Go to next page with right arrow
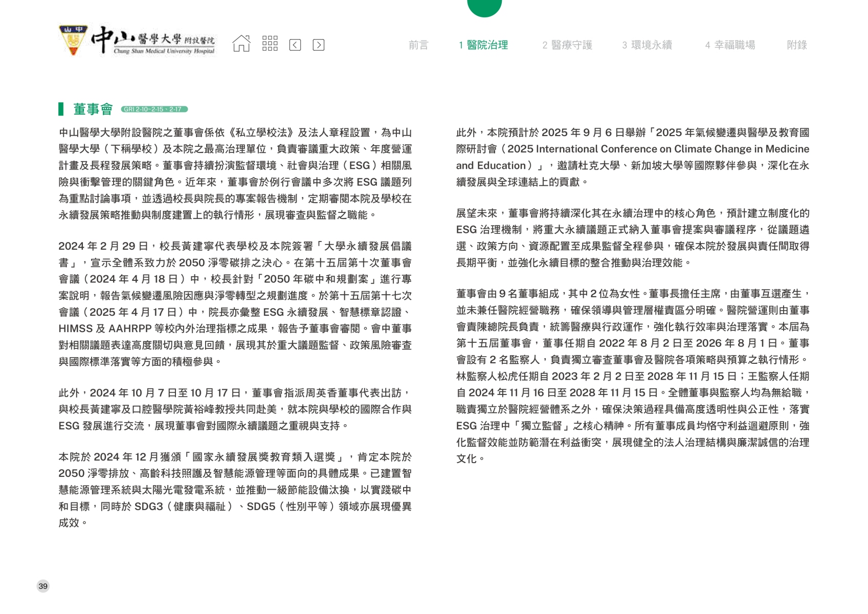The width and height of the screenshot is (868, 614). point(318,45)
